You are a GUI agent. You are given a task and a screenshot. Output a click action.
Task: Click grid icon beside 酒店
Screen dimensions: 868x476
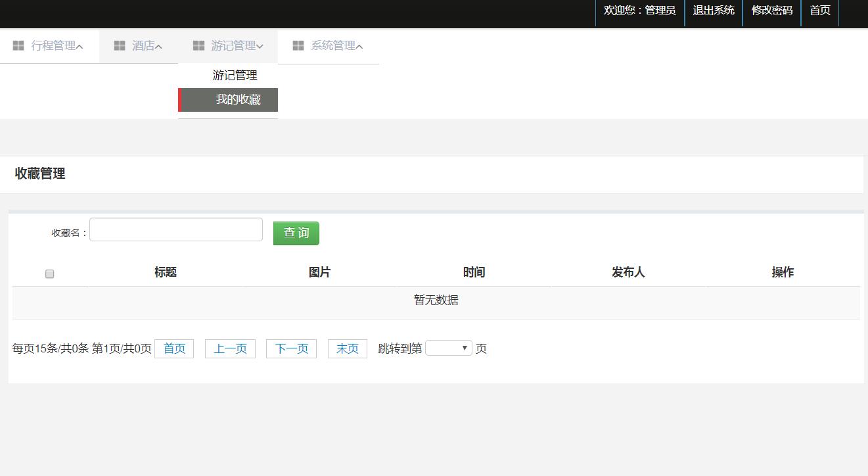pyautogui.click(x=120, y=45)
